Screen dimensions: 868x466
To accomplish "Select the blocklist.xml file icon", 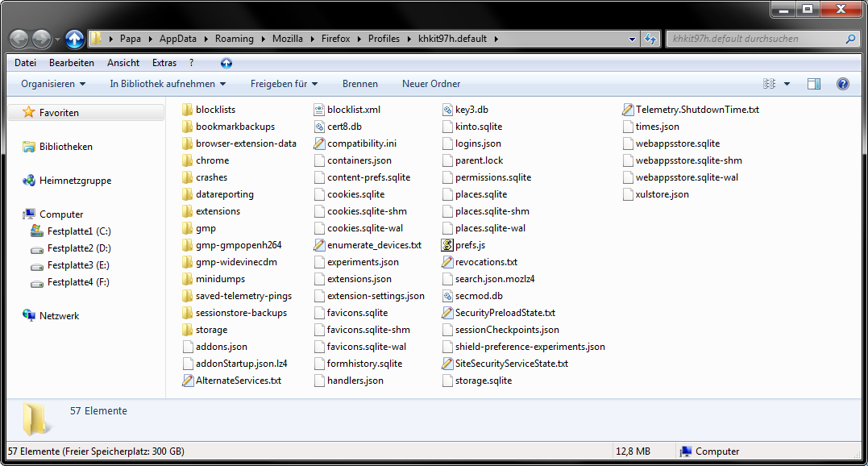I will 319,110.
